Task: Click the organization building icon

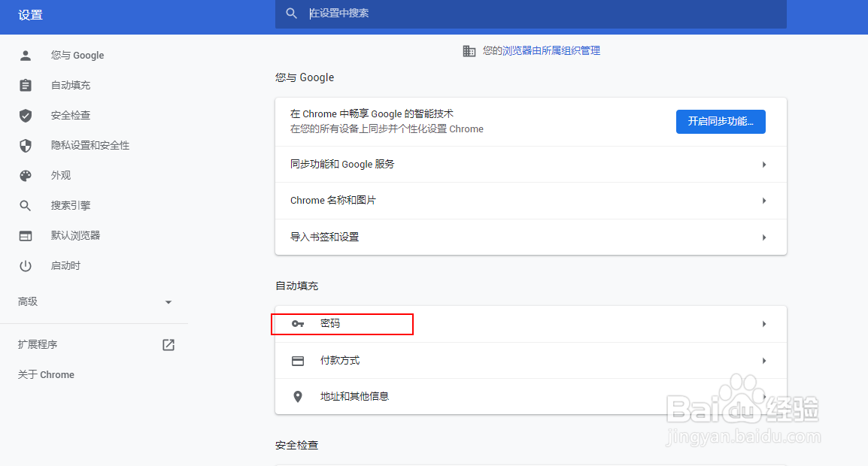Action: pos(469,51)
